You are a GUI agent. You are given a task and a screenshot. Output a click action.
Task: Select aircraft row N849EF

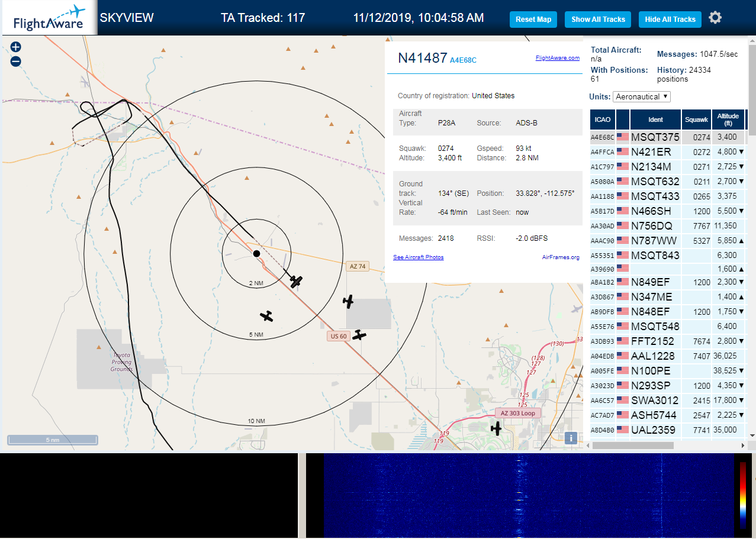(x=668, y=282)
